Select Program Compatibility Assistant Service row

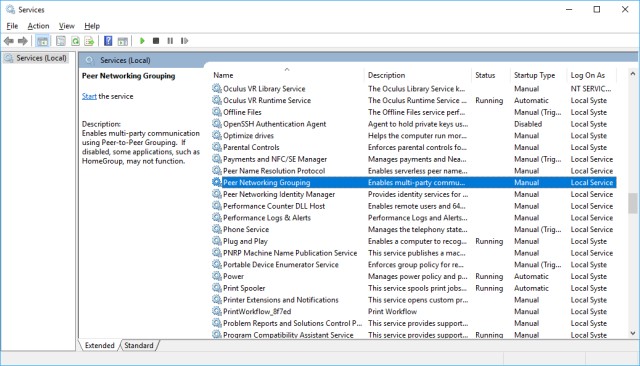(x=413, y=335)
